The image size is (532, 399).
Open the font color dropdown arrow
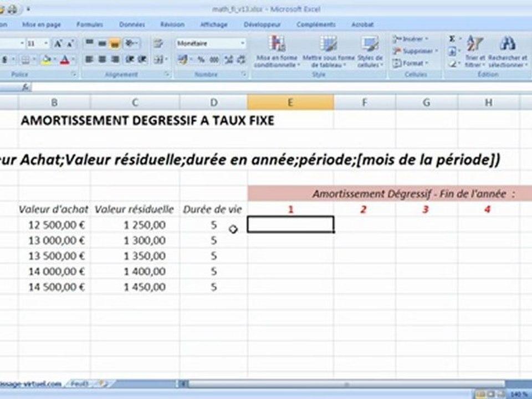tap(73, 60)
